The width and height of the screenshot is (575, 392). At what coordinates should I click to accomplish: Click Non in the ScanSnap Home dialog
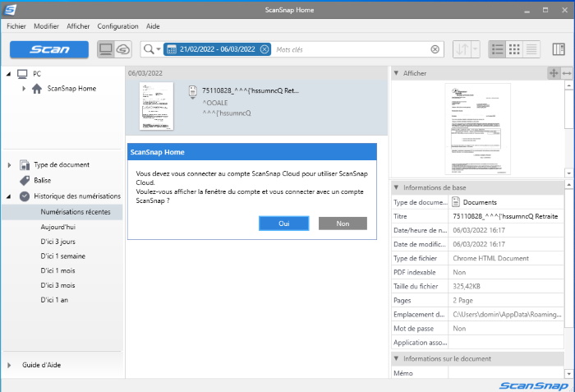pyautogui.click(x=343, y=224)
